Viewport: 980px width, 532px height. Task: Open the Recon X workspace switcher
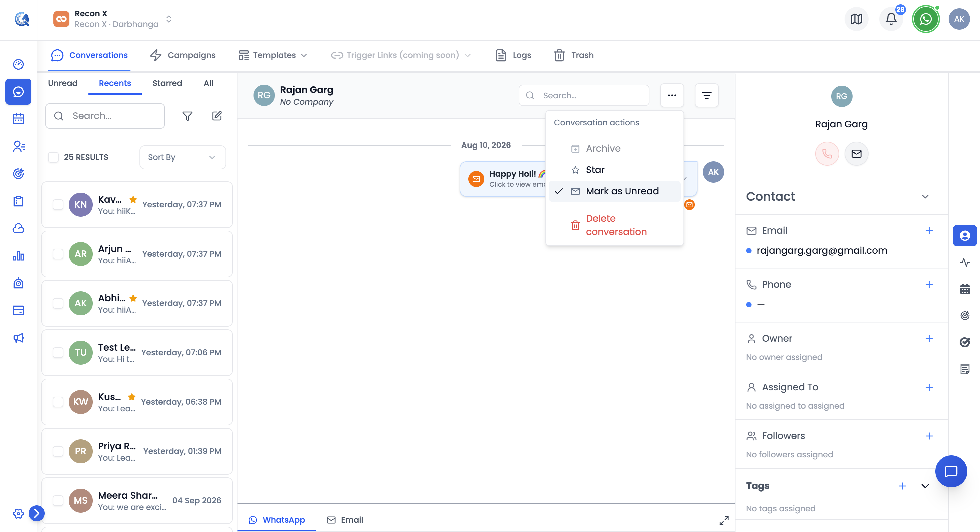pos(113,19)
